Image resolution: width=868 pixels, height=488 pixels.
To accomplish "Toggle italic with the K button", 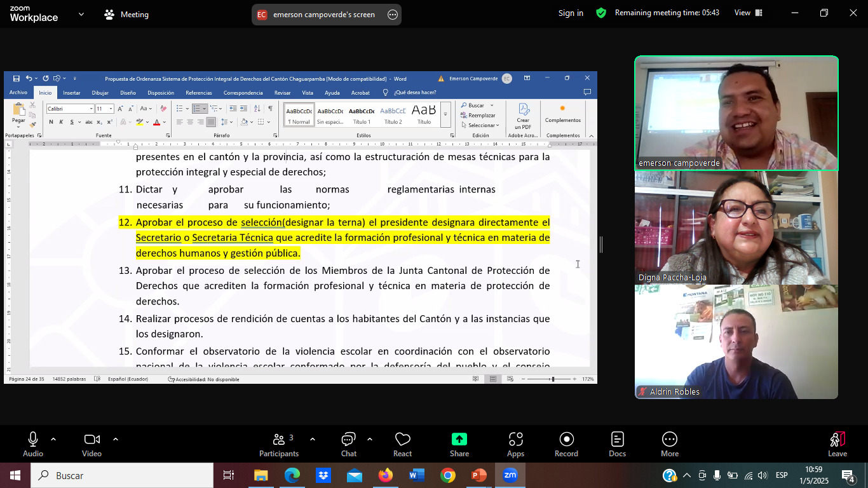I will coord(62,122).
